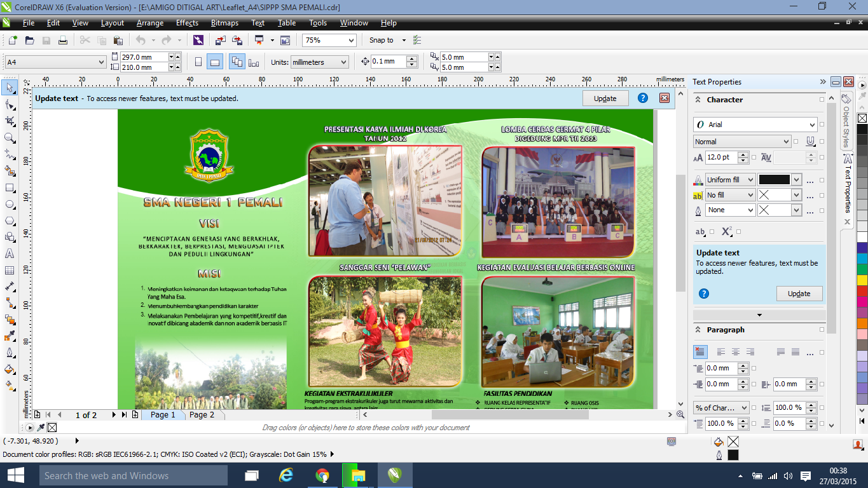Collapse the Paragraph section
The width and height of the screenshot is (868, 488).
[698, 330]
